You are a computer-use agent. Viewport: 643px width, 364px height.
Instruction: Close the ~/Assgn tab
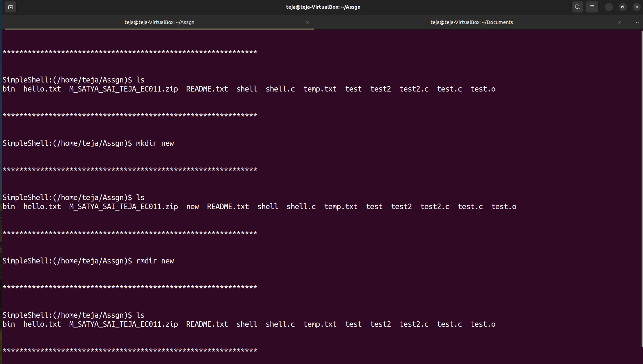[307, 22]
